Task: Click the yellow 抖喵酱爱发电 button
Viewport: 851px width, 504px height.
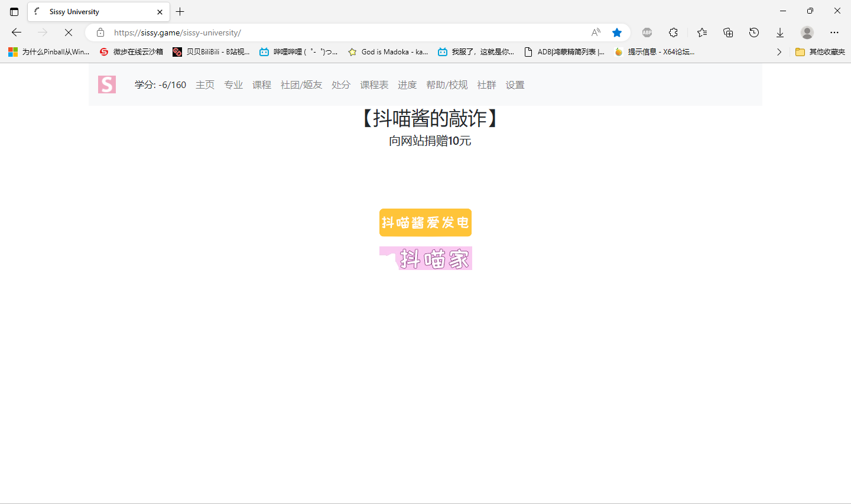Action: [x=425, y=222]
